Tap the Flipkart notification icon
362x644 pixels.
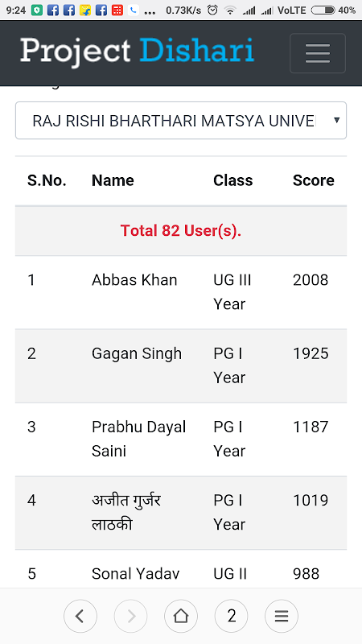point(85,10)
